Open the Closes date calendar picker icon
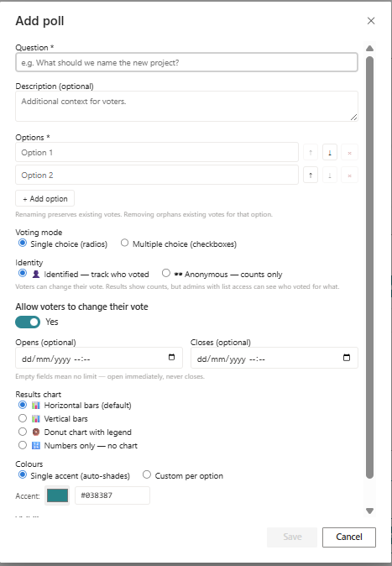The height and width of the screenshot is (566, 392). pos(347,358)
